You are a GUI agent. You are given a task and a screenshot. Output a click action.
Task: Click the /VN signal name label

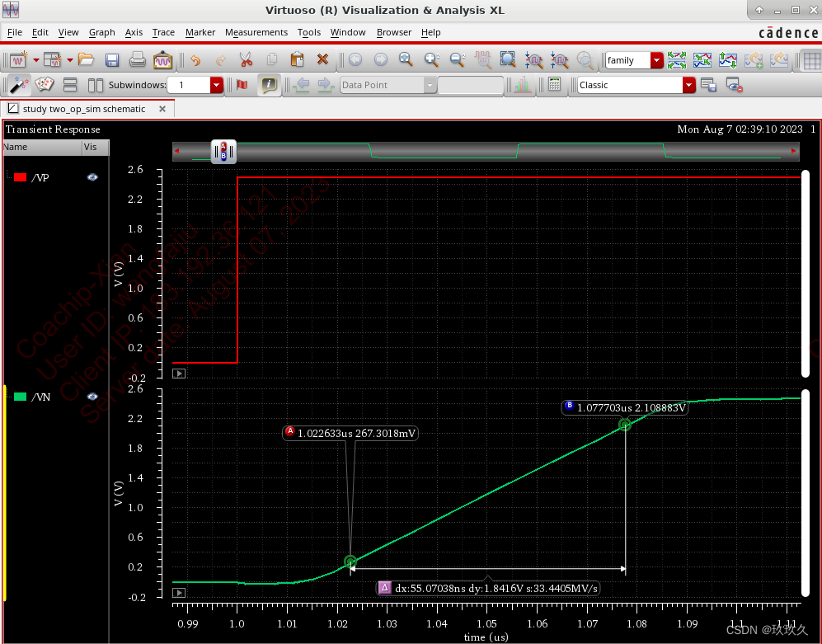(x=41, y=397)
